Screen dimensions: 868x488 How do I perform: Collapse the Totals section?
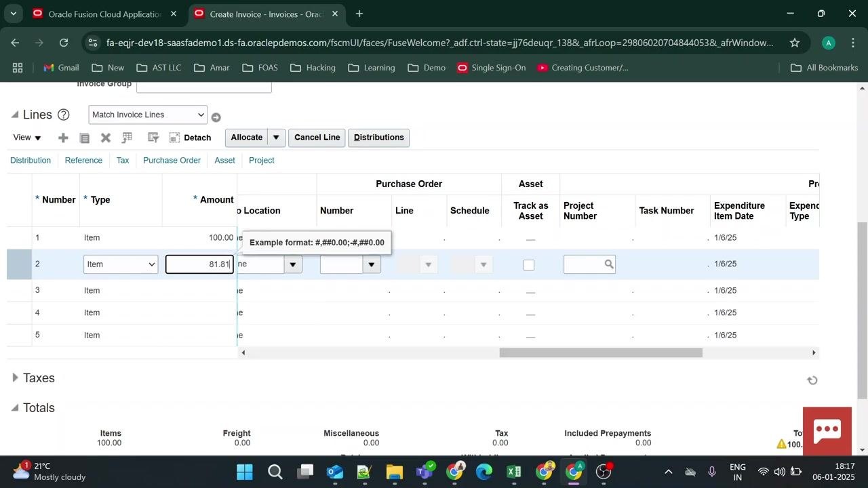(14, 407)
